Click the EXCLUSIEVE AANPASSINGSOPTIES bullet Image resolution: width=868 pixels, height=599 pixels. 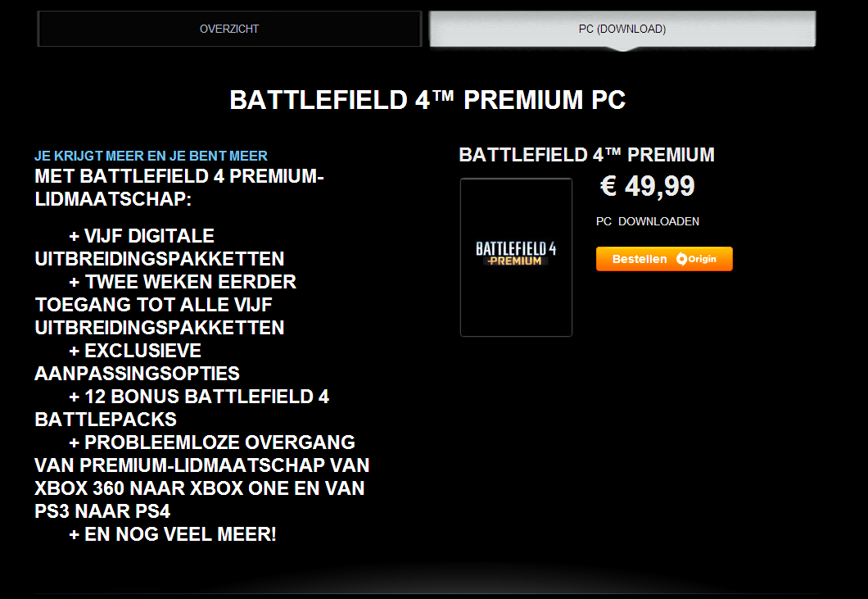138,362
